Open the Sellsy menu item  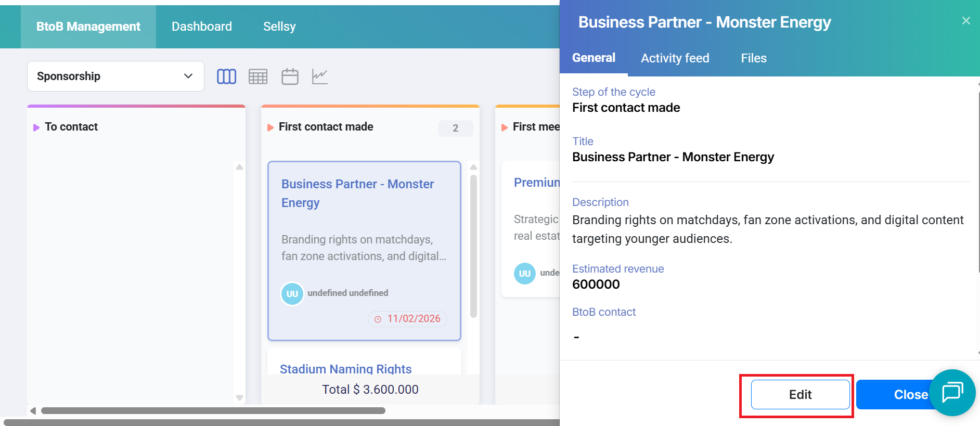click(279, 27)
